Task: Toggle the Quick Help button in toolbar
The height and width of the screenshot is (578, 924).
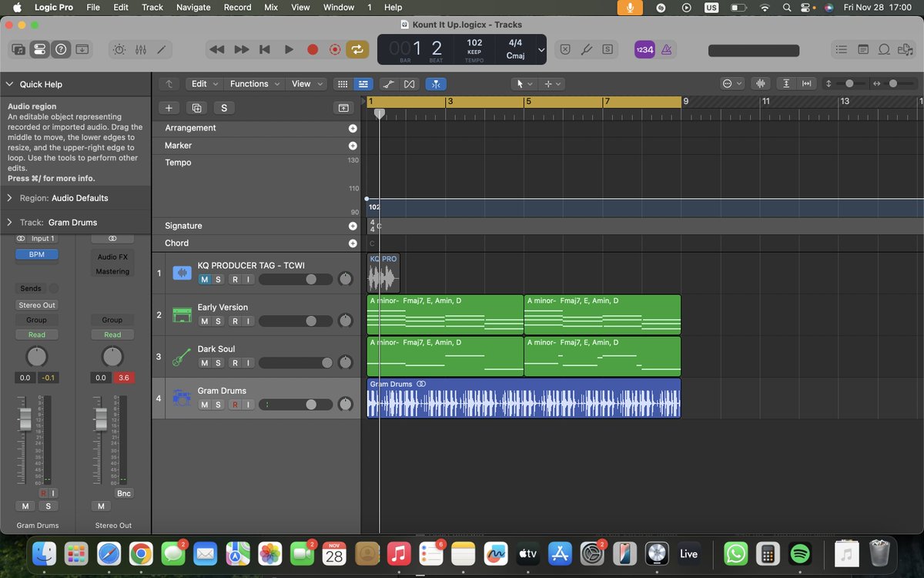Action: click(x=61, y=49)
